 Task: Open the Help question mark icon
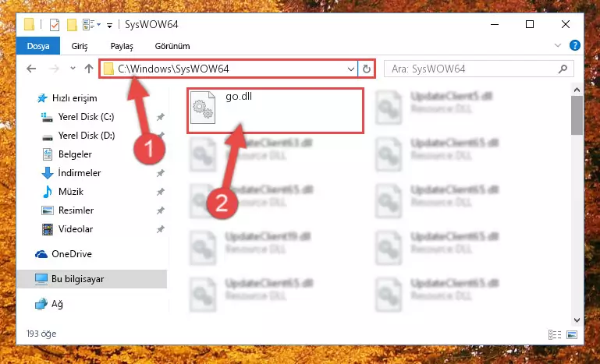point(575,45)
